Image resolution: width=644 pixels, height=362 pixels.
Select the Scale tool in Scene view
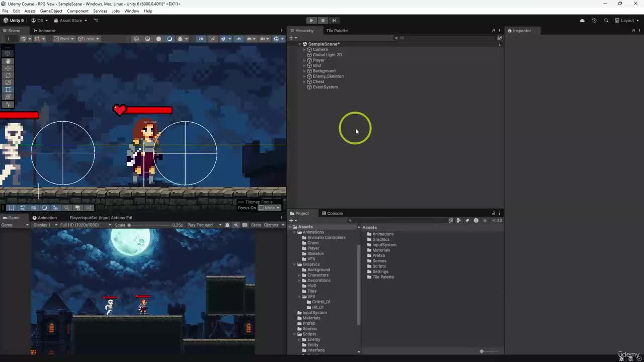click(8, 82)
